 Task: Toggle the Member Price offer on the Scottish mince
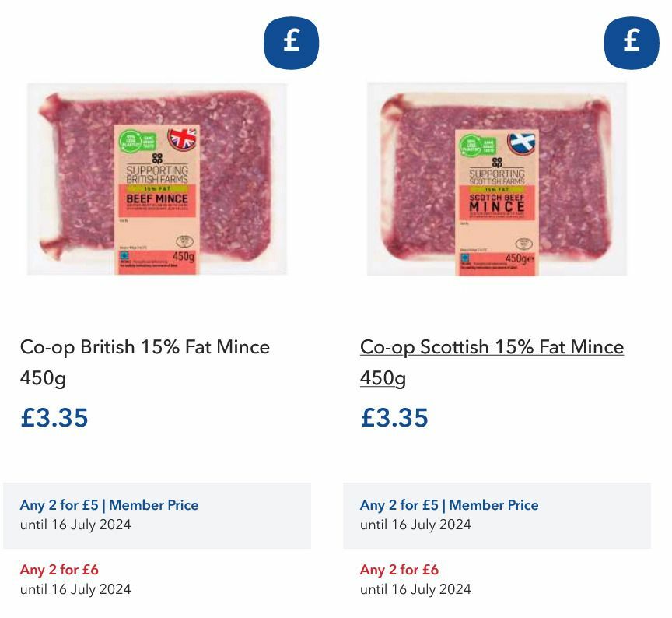pyautogui.click(x=495, y=515)
